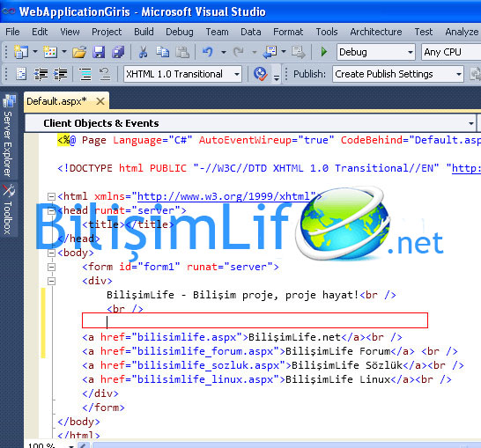481x448 pixels.
Task: Click the Increase Indent icon
Action: pyautogui.click(x=61, y=74)
